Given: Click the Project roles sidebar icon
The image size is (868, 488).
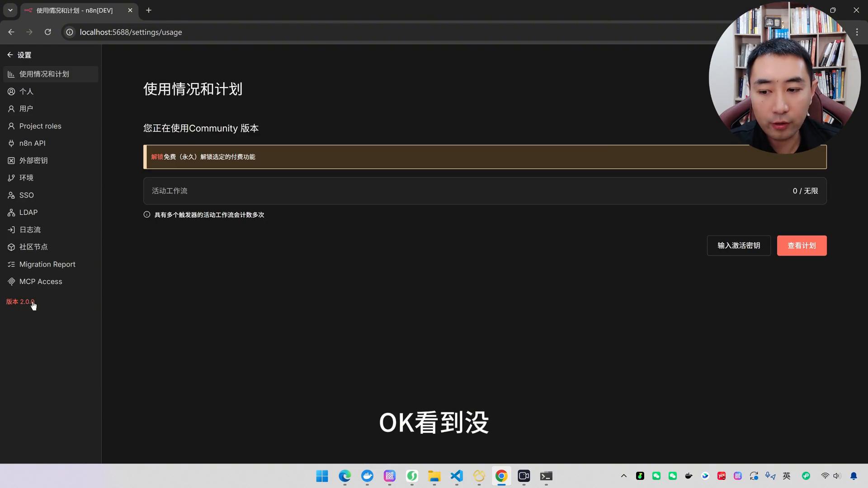Looking at the screenshot, I should (x=11, y=127).
